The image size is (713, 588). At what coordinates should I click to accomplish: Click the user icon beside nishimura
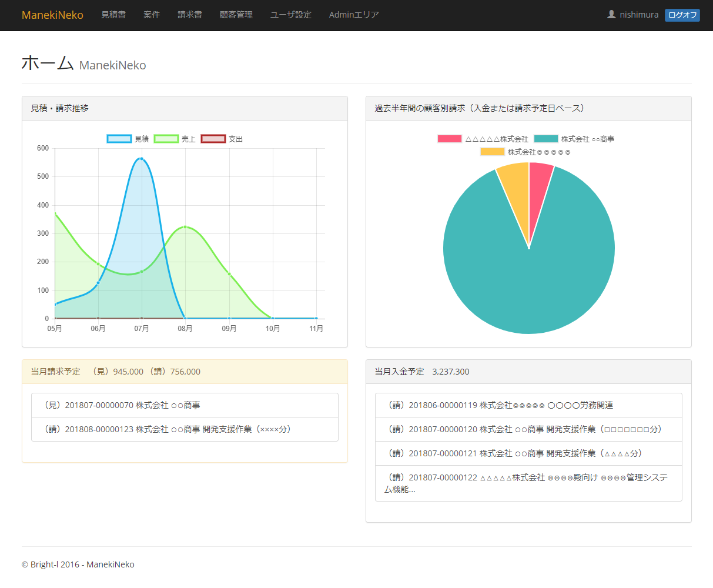coord(611,14)
